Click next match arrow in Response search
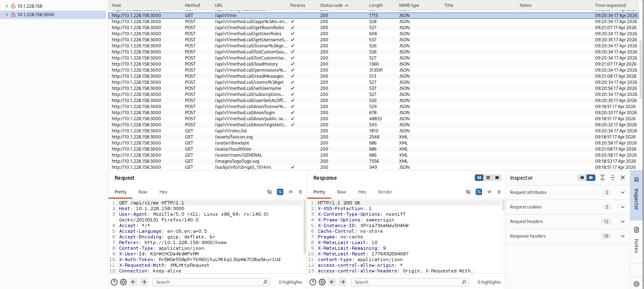 343,282
